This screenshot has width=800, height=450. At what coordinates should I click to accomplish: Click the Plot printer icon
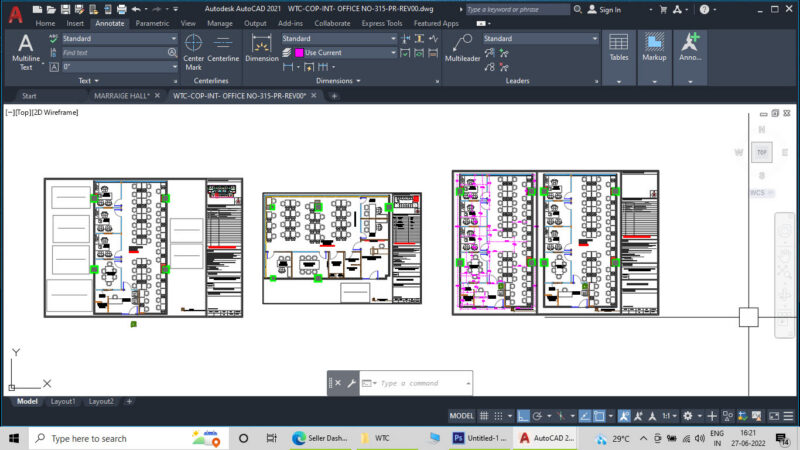(121, 9)
